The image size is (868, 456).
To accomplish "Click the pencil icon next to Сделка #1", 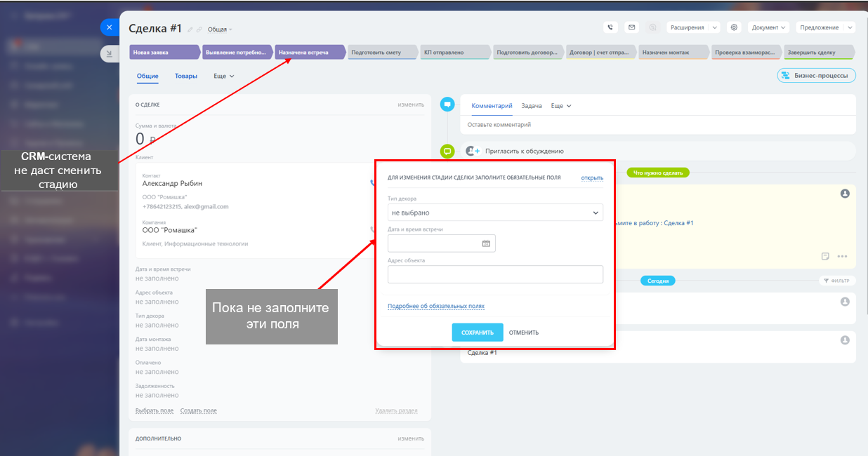I will point(190,29).
